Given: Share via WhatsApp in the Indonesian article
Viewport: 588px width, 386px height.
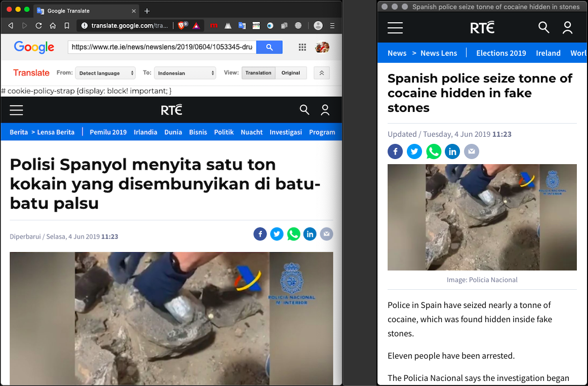Looking at the screenshot, I should 293,234.
